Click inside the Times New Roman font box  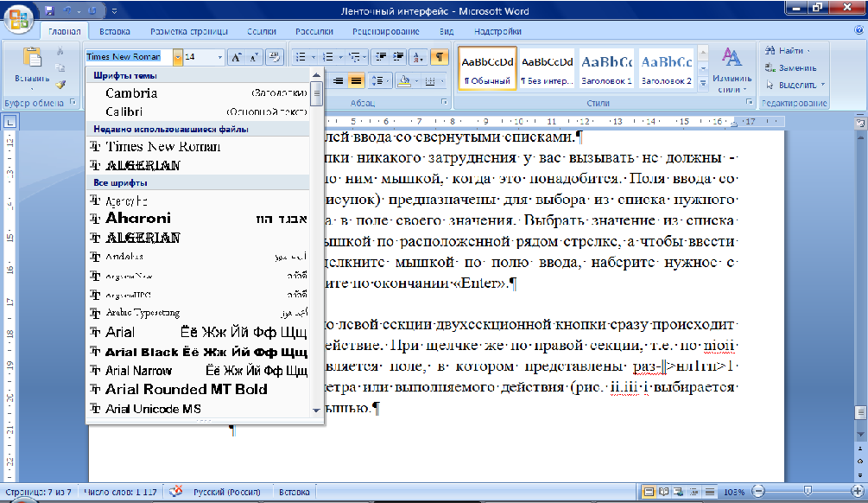coord(129,56)
